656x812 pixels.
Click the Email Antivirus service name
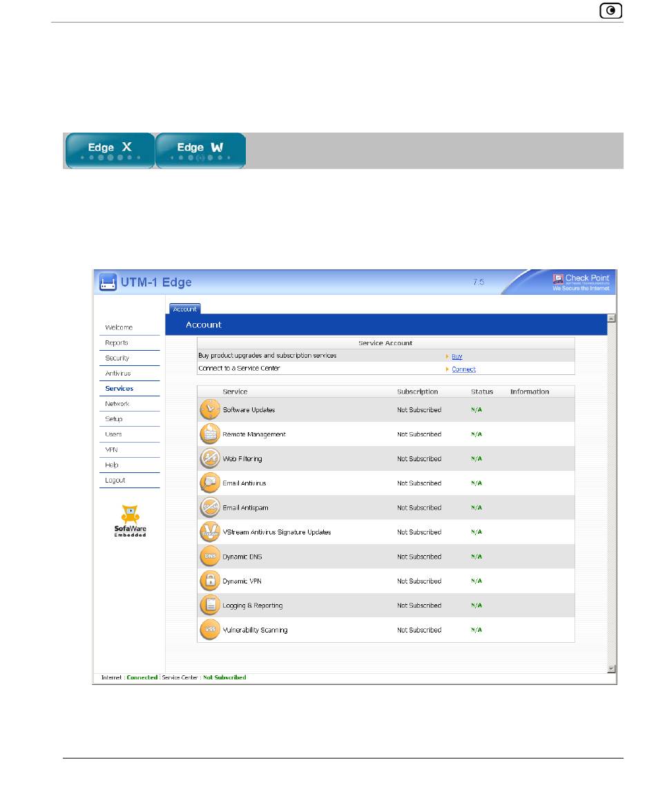[244, 483]
